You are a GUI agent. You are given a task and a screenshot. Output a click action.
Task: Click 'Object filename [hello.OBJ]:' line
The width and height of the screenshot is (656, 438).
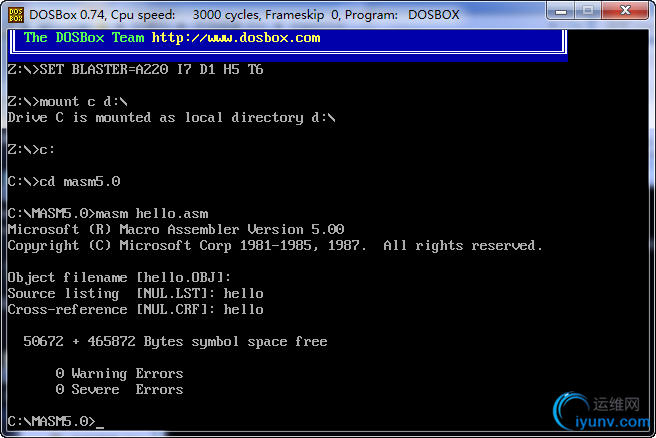tap(119, 278)
